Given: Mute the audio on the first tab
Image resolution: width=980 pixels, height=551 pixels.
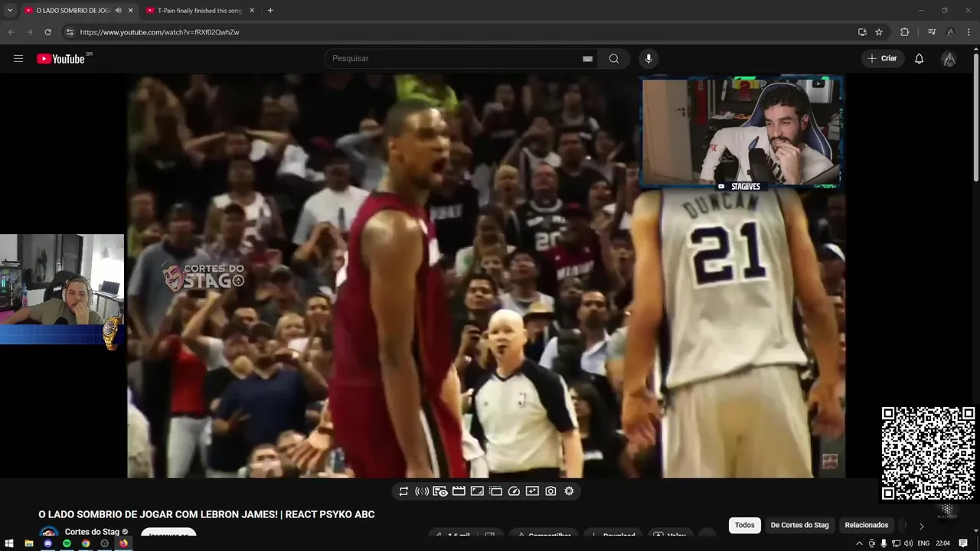Looking at the screenshot, I should click(x=118, y=11).
